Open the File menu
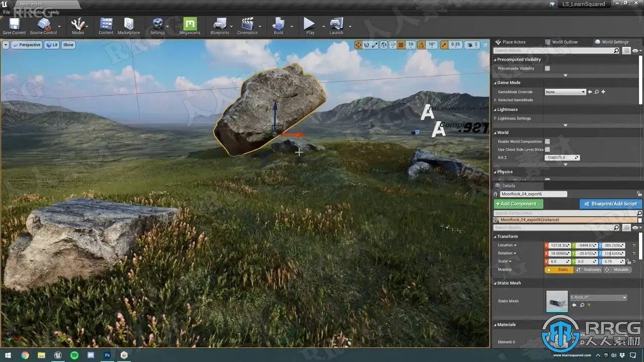Viewport: 644px width, 362px height. pos(7,12)
